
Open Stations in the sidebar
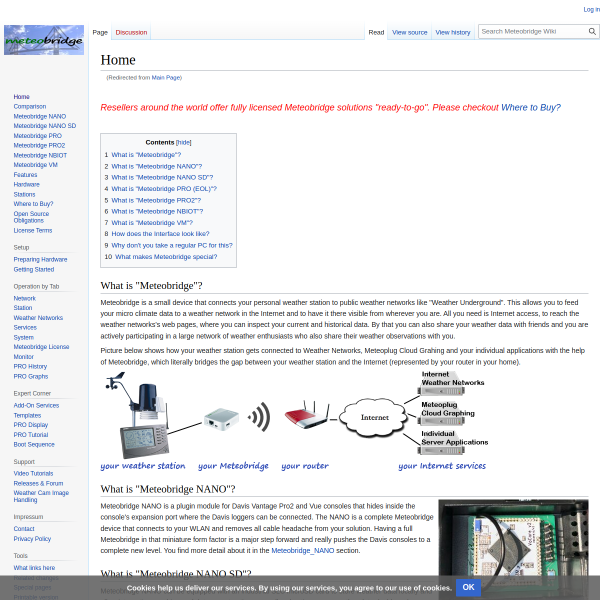point(24,194)
